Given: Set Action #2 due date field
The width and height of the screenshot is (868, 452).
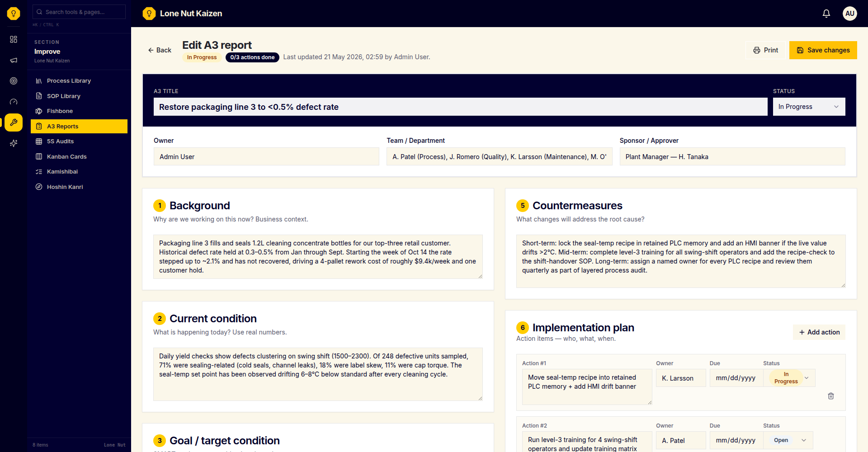Looking at the screenshot, I should 736,440.
